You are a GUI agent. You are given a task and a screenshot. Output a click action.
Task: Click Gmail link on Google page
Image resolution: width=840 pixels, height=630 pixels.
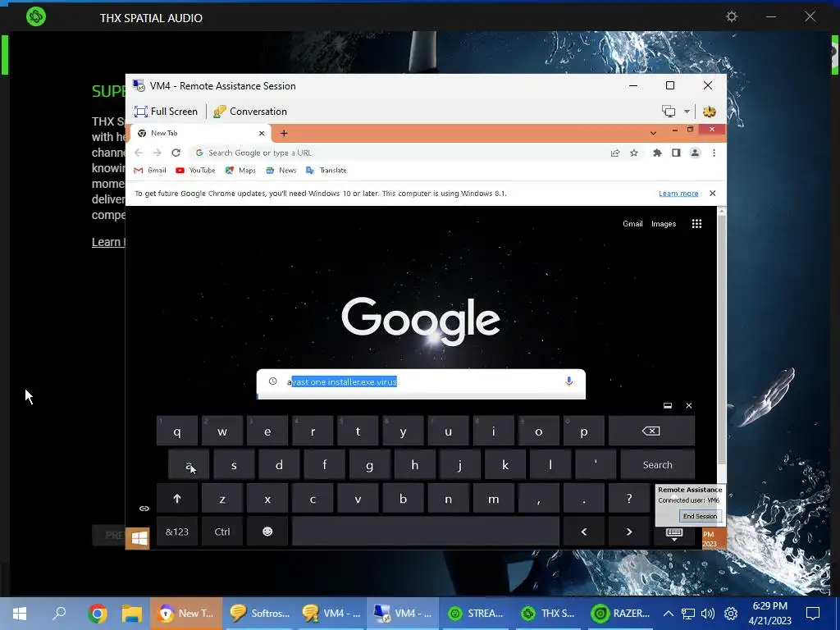pyautogui.click(x=632, y=224)
